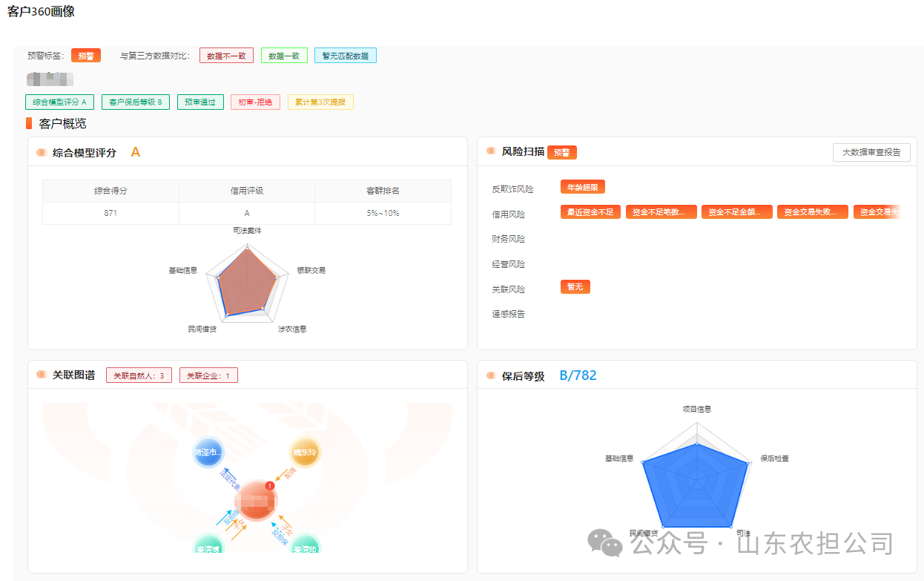Click the red exclamation alert badge

coord(270,485)
